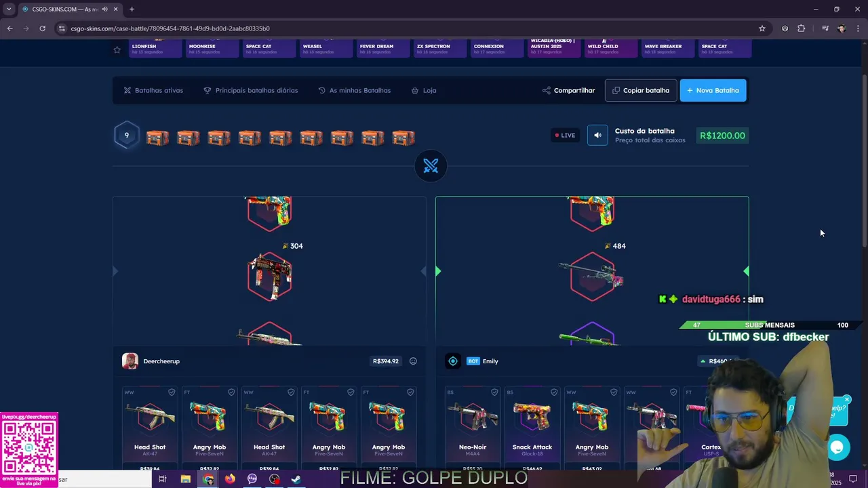Open Firefox from the taskbar
868x488 pixels.
pos(230,479)
